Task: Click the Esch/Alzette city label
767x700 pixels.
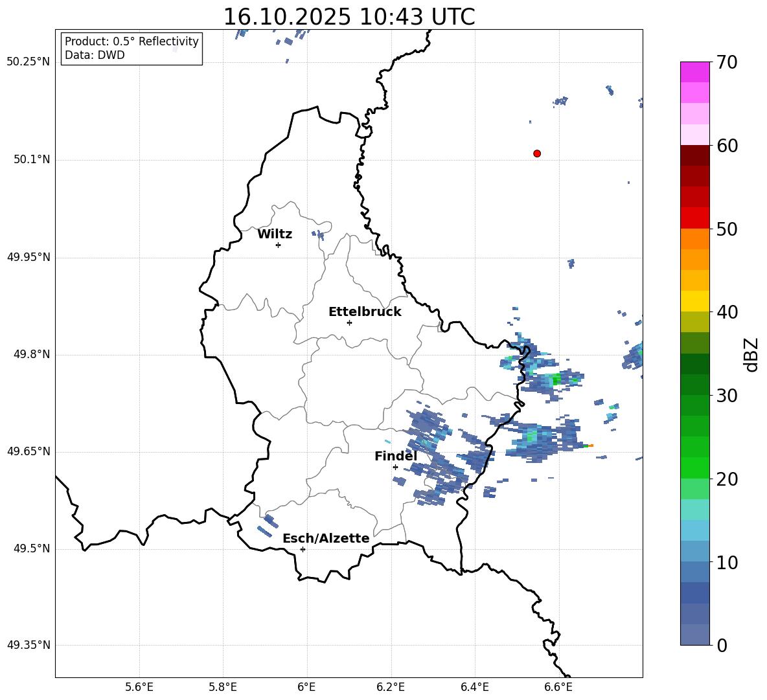Action: [x=326, y=538]
